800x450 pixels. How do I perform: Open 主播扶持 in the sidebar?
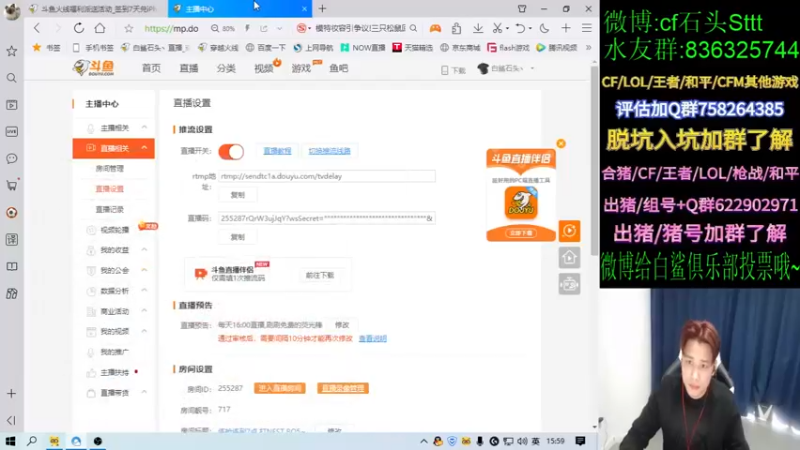[114, 372]
